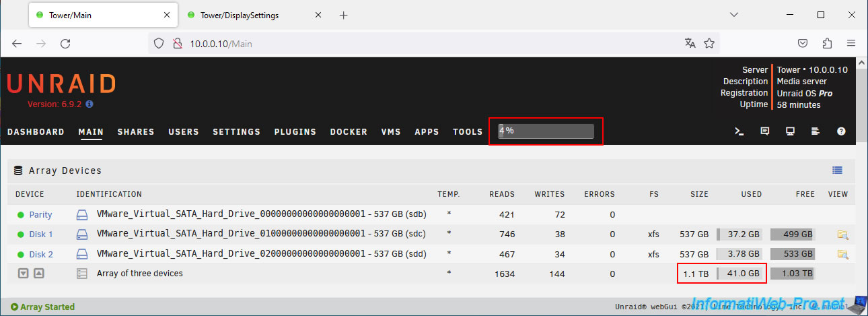
Task: Click the feedback speech bubble icon
Action: pos(764,132)
